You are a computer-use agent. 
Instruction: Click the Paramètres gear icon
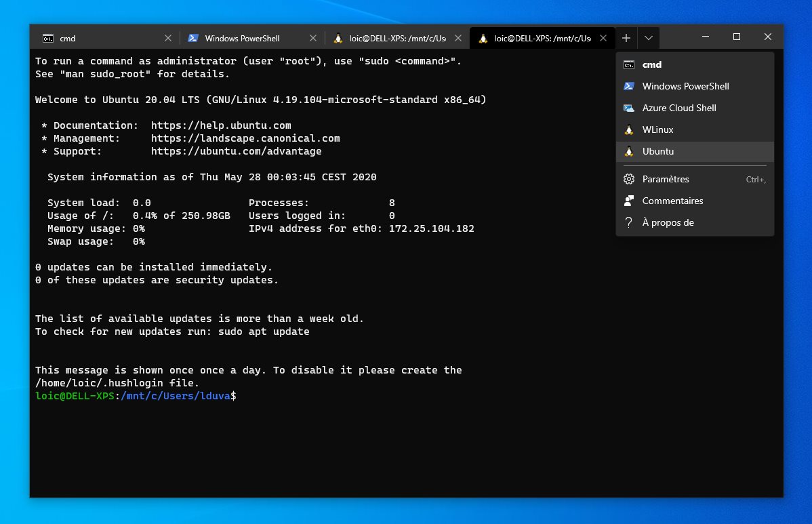(629, 179)
